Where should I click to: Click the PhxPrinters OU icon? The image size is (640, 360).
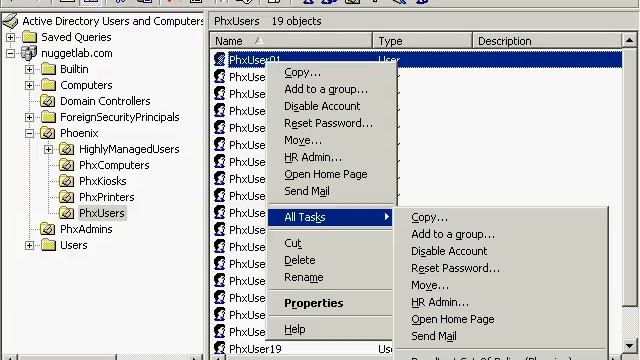pyautogui.click(x=67, y=197)
